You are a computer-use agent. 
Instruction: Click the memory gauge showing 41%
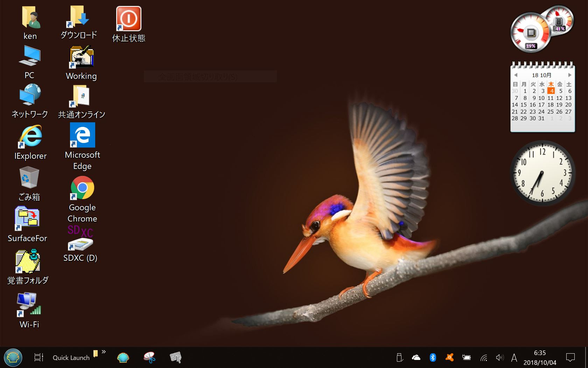559,21
